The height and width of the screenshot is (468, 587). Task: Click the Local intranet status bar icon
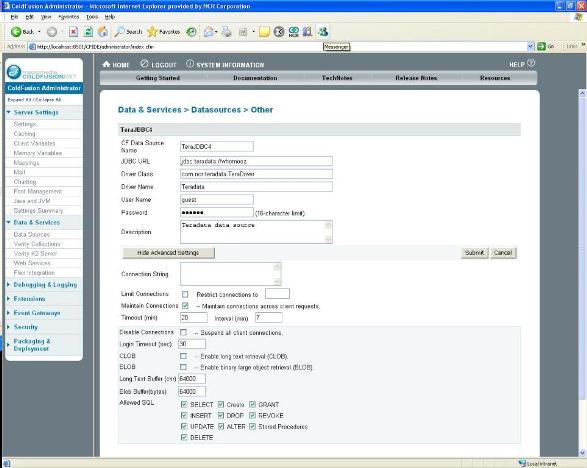click(522, 464)
